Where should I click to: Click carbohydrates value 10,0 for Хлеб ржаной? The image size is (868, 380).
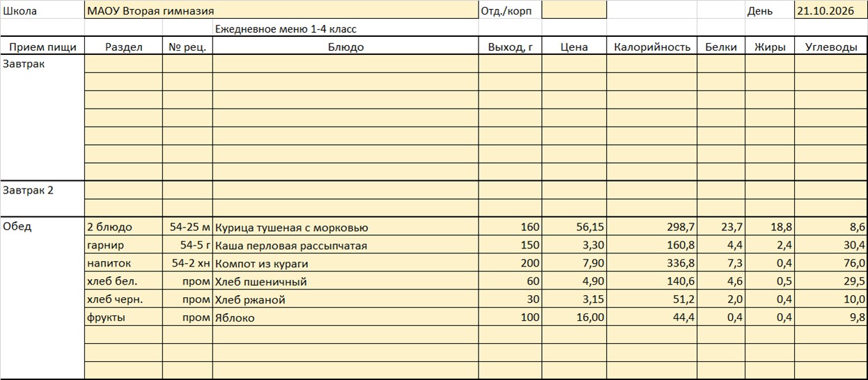pos(831,299)
